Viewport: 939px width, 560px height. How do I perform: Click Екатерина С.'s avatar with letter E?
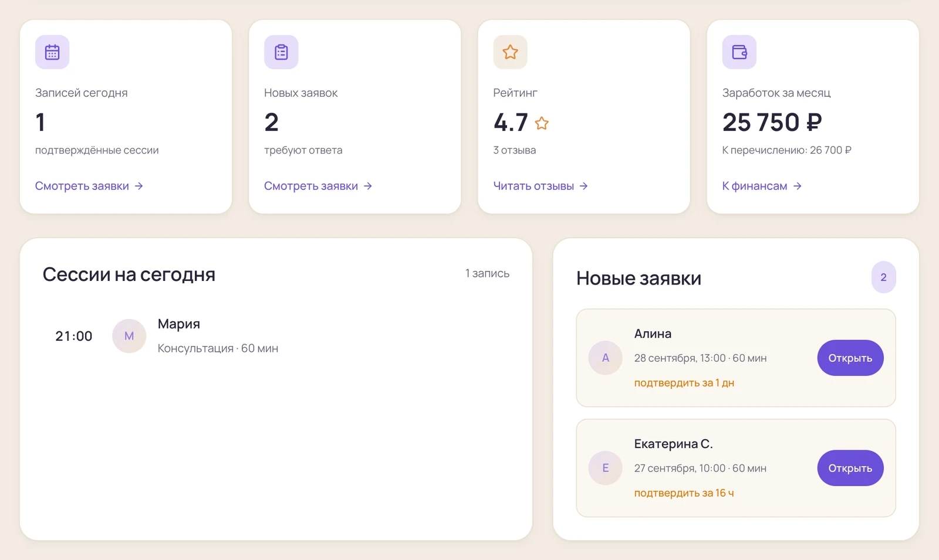point(606,468)
